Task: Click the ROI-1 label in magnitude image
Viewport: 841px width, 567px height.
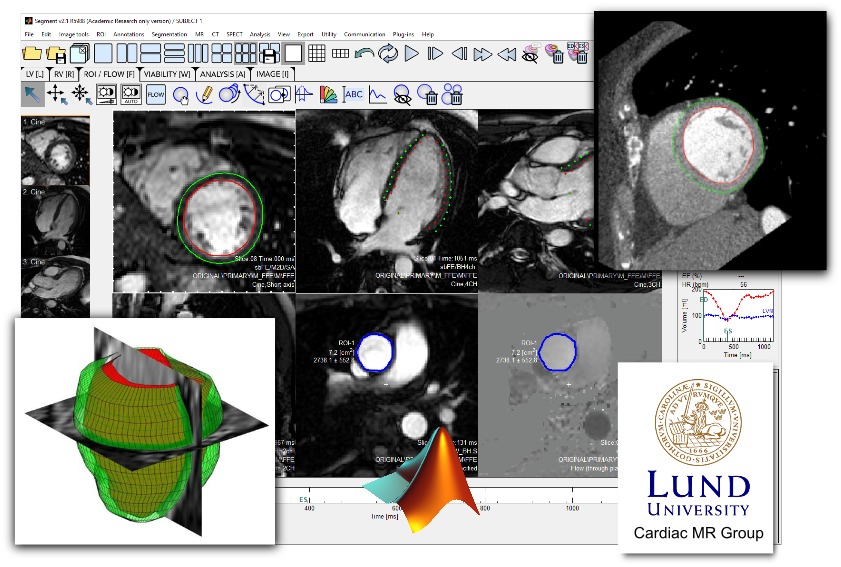Action: point(346,343)
